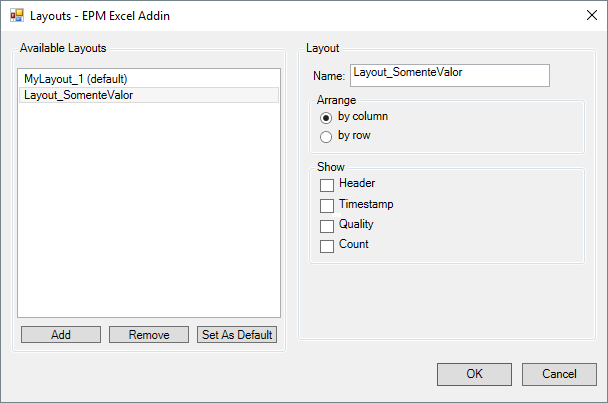The width and height of the screenshot is (608, 403).
Task: Click the Arrange group label
Action: click(x=337, y=100)
